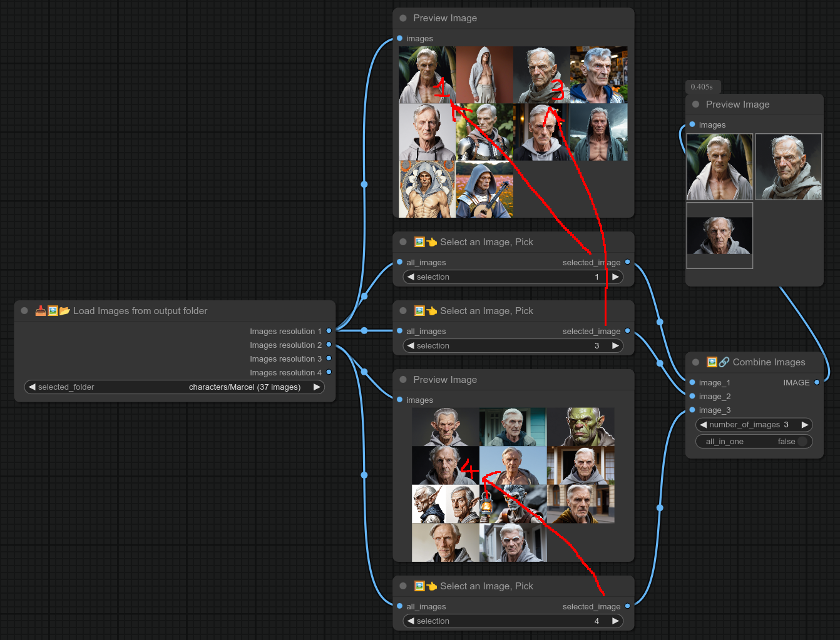
Task: Click selected_image output port on selection 4 node
Action: [627, 606]
